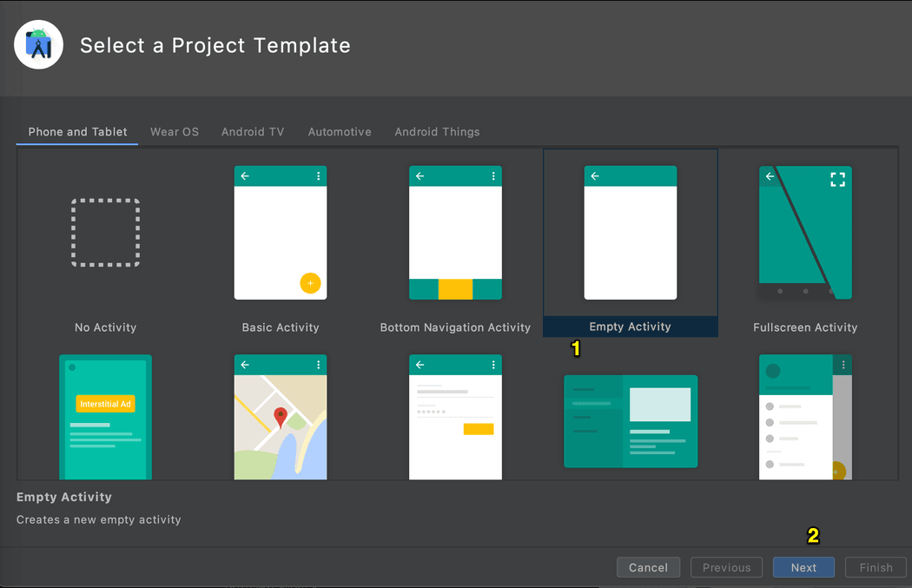Image resolution: width=912 pixels, height=588 pixels.
Task: Pick the template showing an Interstitial Ad
Action: 105,417
